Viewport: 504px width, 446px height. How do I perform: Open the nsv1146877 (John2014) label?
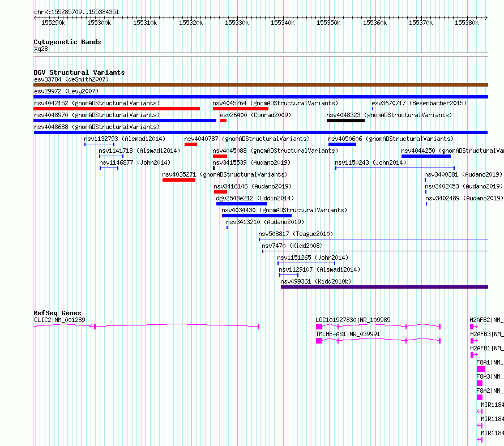click(x=135, y=162)
